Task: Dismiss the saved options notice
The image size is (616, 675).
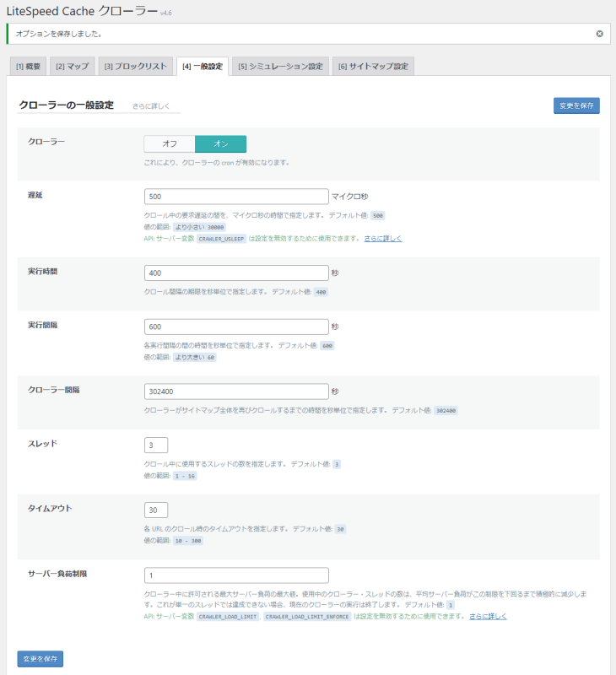Action: tap(599, 34)
